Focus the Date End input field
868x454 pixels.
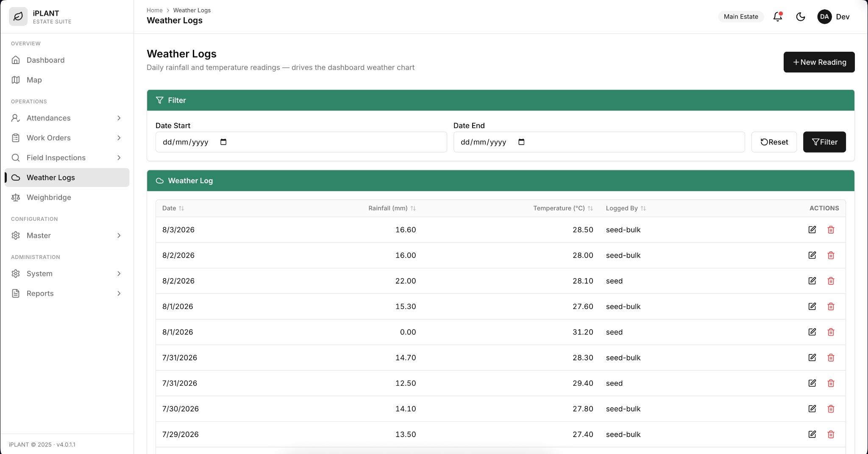599,142
